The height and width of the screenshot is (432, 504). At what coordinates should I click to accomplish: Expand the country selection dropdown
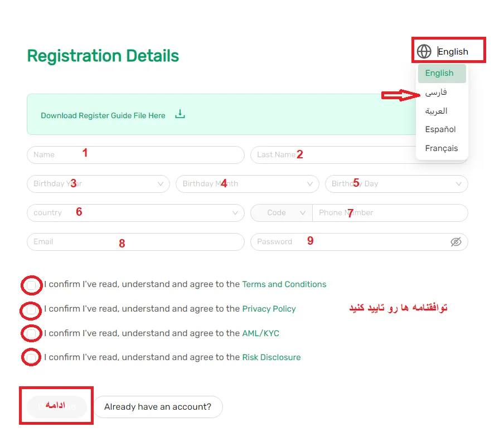(x=135, y=213)
